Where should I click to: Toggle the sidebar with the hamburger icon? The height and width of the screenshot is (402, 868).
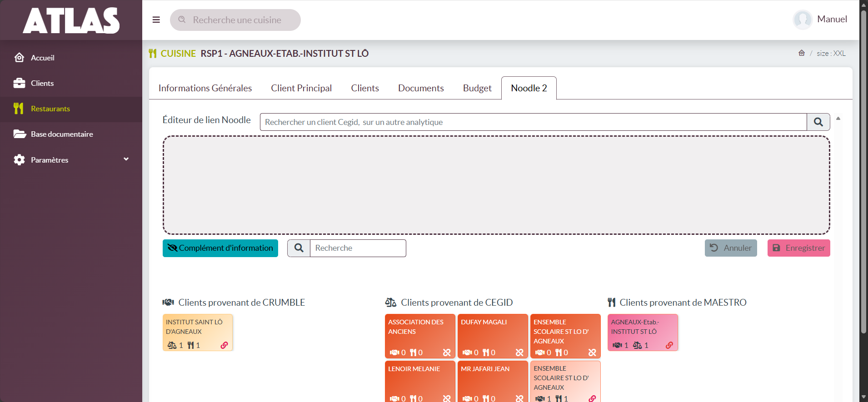pyautogui.click(x=156, y=20)
